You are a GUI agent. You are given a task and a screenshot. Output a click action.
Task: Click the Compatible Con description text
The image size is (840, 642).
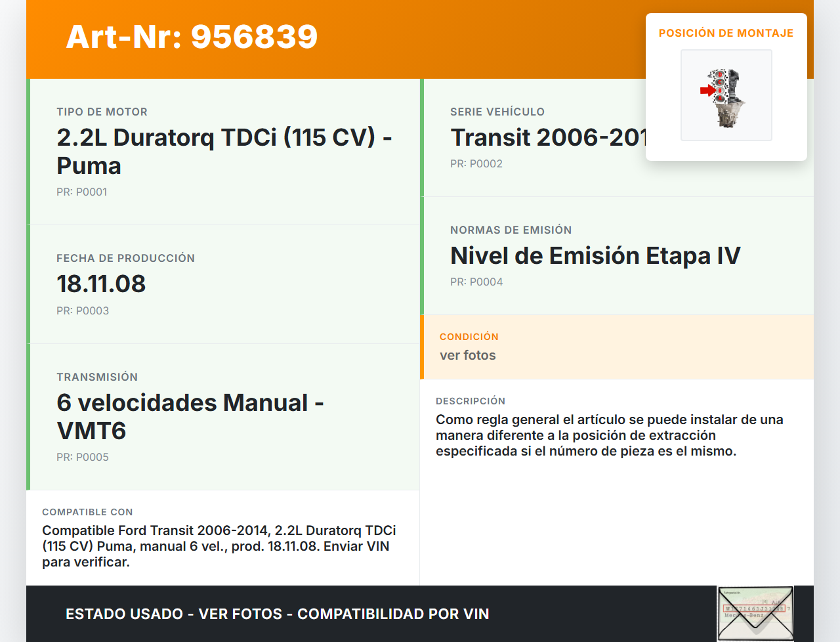pyautogui.click(x=219, y=546)
